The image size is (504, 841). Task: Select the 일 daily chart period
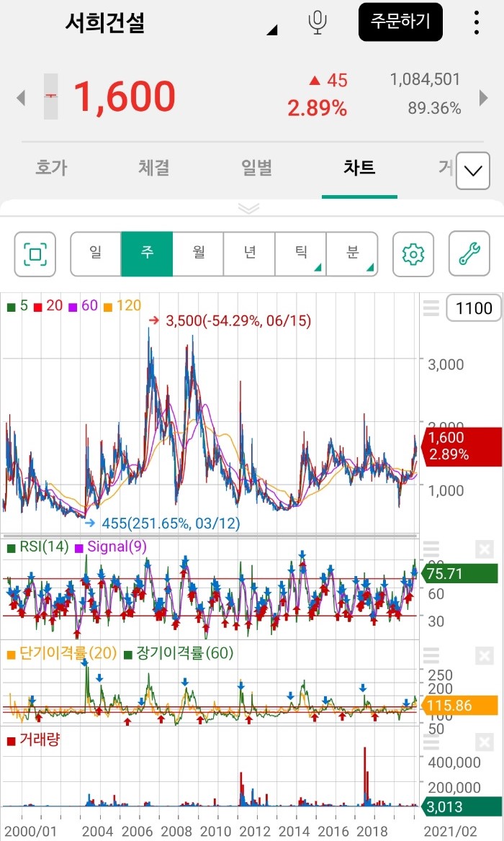(x=96, y=253)
